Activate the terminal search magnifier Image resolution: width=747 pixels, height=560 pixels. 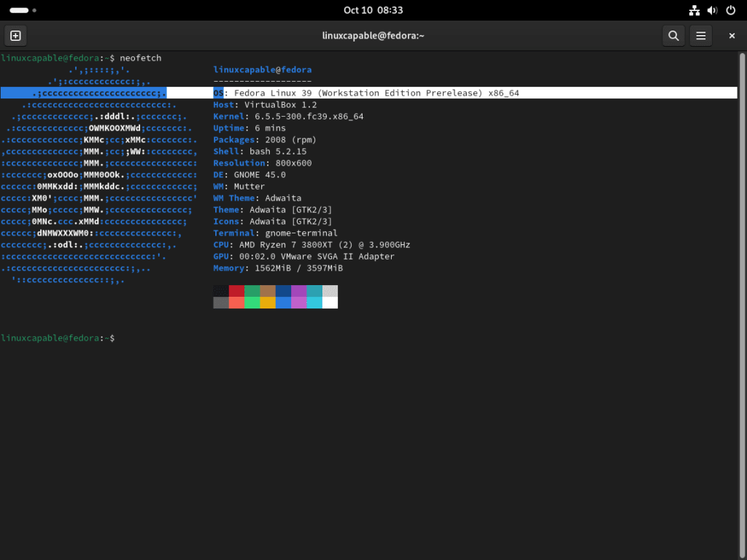point(673,35)
